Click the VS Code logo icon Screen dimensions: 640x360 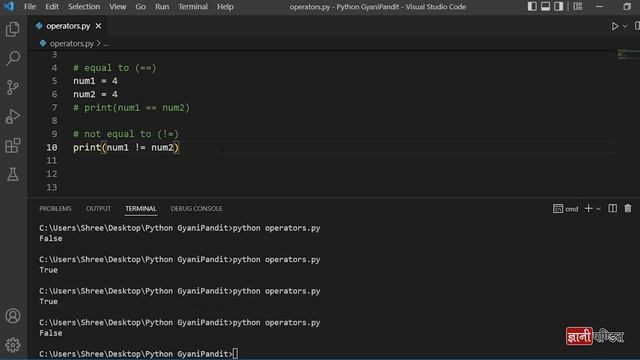tap(9, 7)
